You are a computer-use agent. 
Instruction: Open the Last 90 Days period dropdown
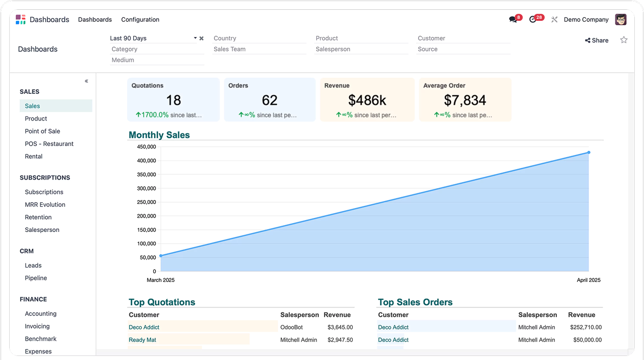[x=195, y=38]
